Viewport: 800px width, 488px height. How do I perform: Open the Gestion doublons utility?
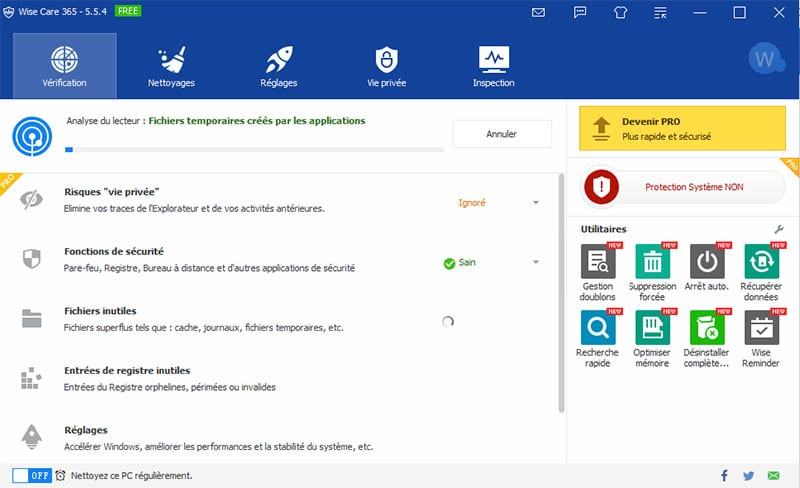pyautogui.click(x=598, y=272)
